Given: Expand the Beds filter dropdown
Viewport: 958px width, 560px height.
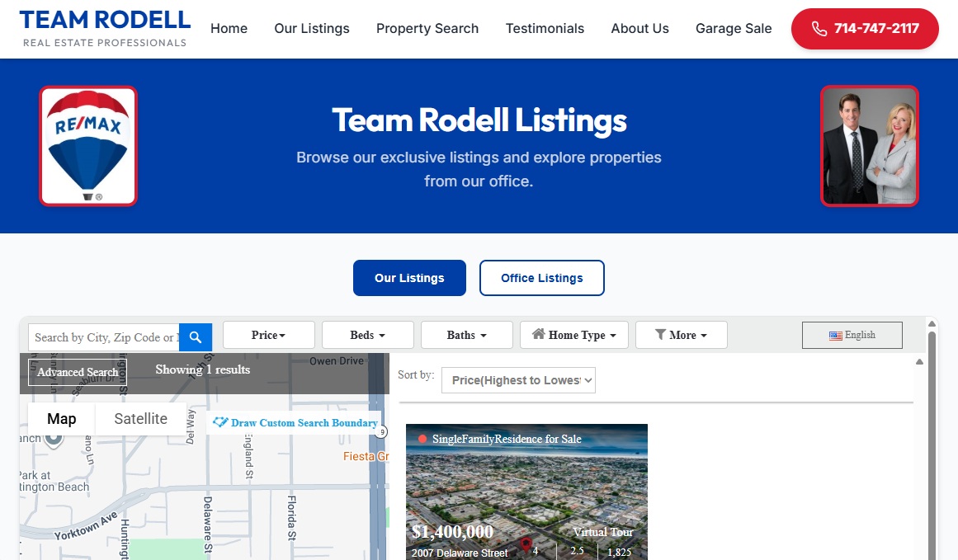Looking at the screenshot, I should (367, 335).
